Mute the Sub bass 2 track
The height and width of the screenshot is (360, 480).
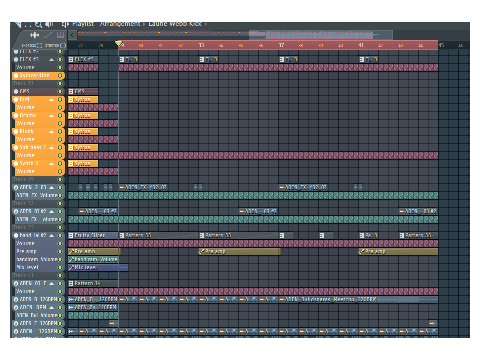click(60, 147)
